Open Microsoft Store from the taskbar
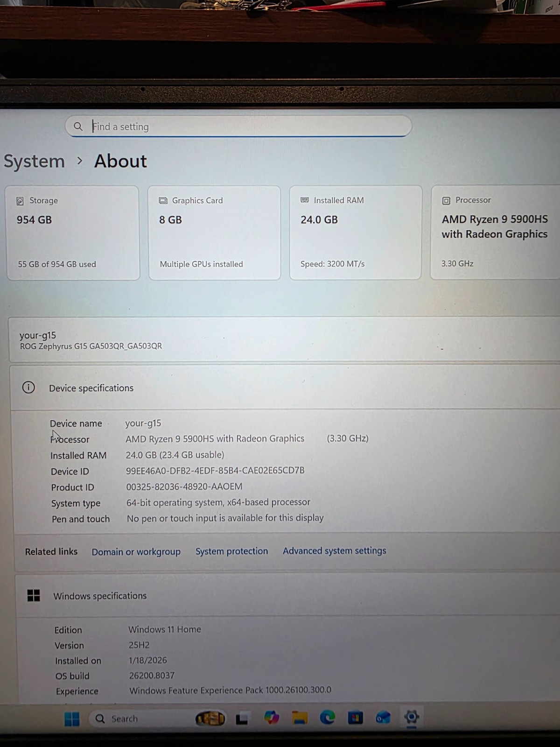Image resolution: width=560 pixels, height=747 pixels. click(x=355, y=717)
